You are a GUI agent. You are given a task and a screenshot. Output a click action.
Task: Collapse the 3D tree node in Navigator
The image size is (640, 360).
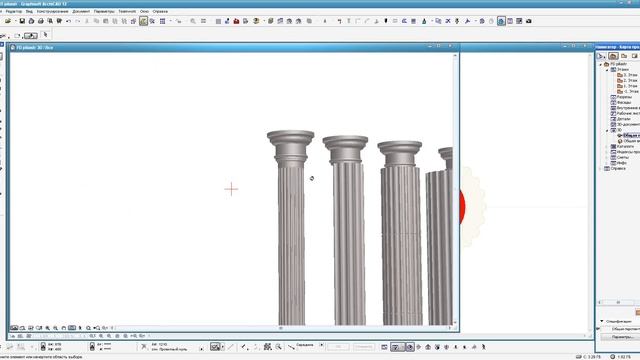click(607, 130)
